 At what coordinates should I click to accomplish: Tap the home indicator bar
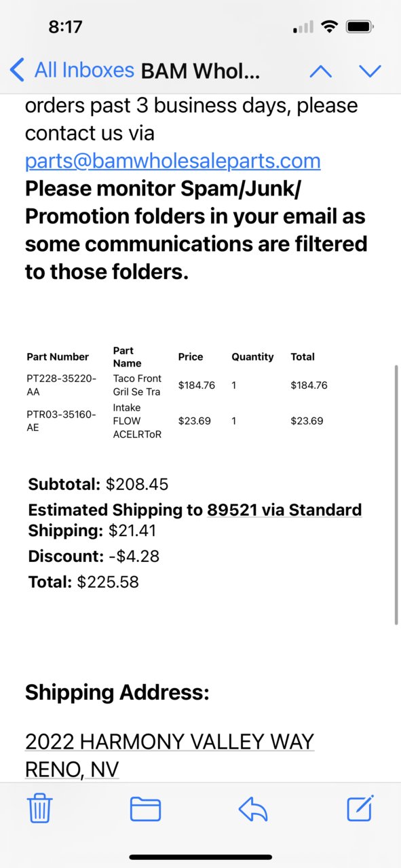click(x=201, y=858)
